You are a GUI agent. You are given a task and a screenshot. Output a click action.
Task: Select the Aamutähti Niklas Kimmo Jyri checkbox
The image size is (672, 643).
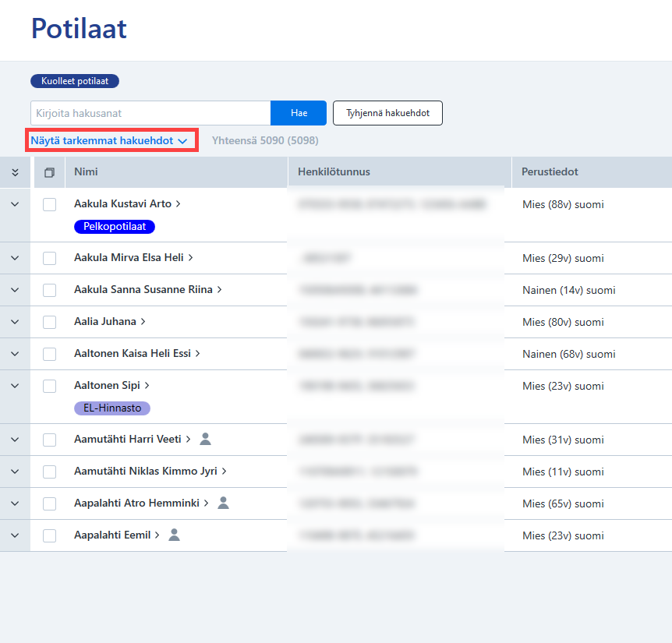[49, 472]
